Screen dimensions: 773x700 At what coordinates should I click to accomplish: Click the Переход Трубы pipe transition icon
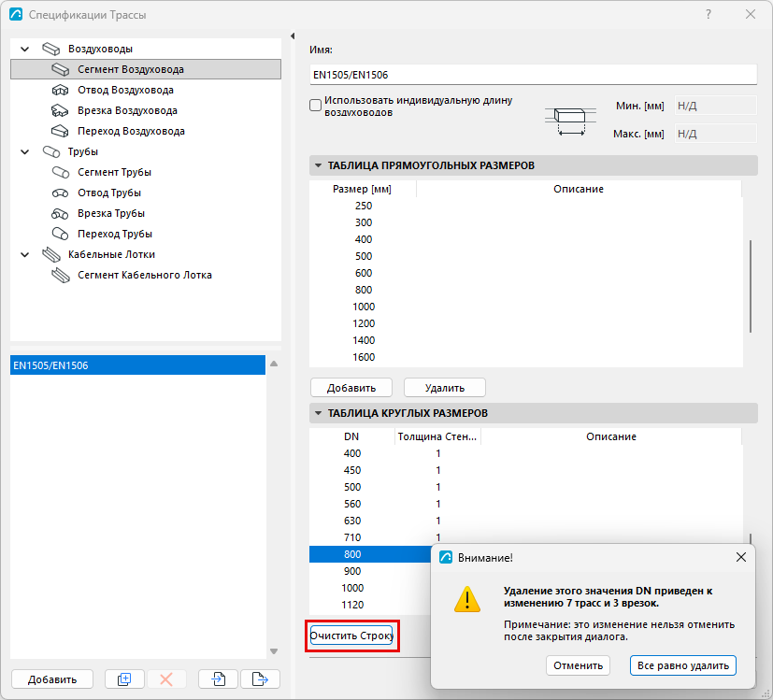(60, 234)
